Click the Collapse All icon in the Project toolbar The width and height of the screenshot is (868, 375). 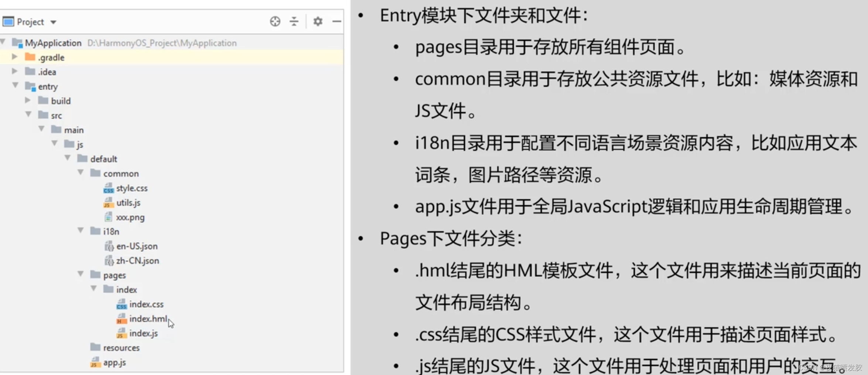pyautogui.click(x=294, y=21)
